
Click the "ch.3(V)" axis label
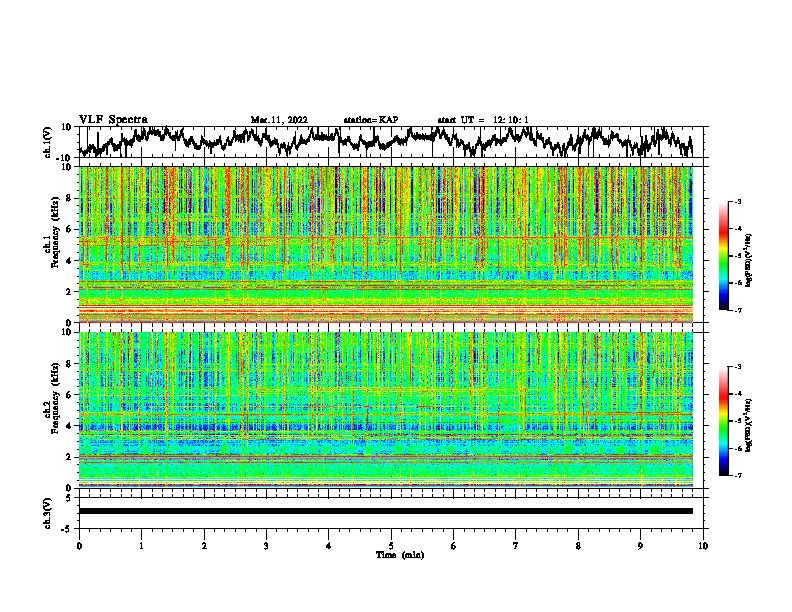tap(48, 513)
